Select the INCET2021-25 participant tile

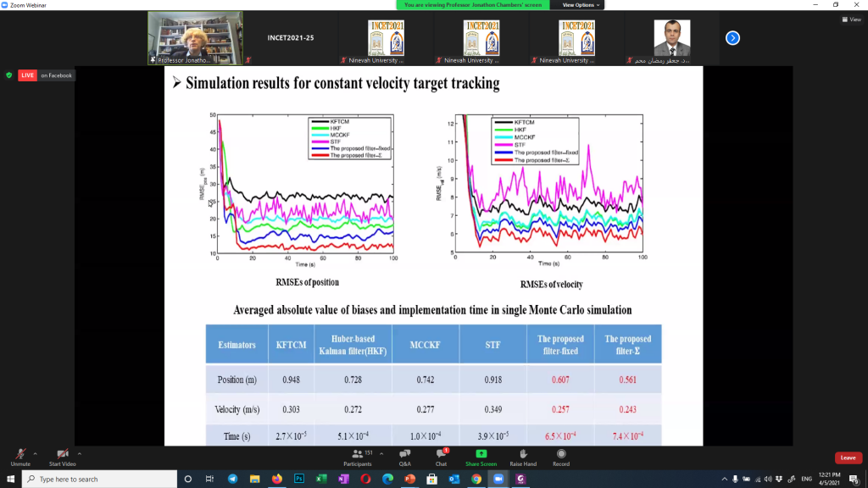pyautogui.click(x=291, y=38)
